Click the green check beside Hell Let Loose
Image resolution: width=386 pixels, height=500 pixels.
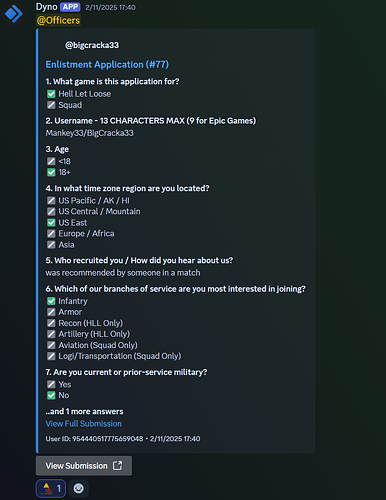click(x=51, y=94)
